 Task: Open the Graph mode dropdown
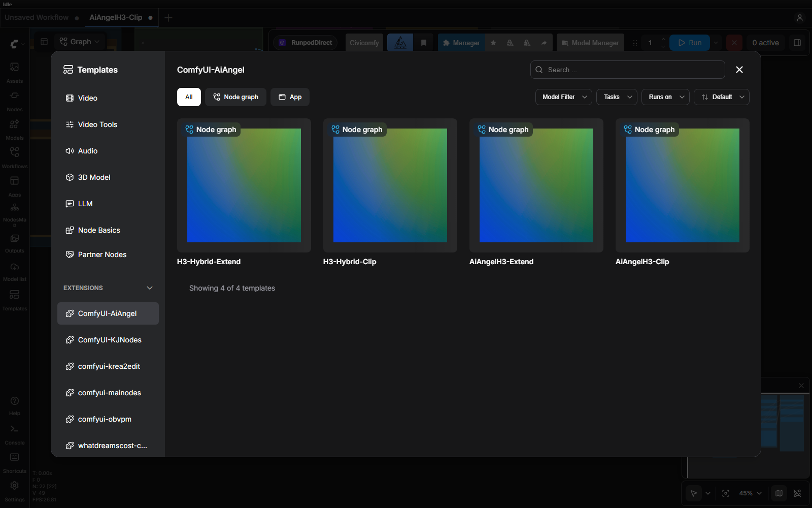click(80, 42)
